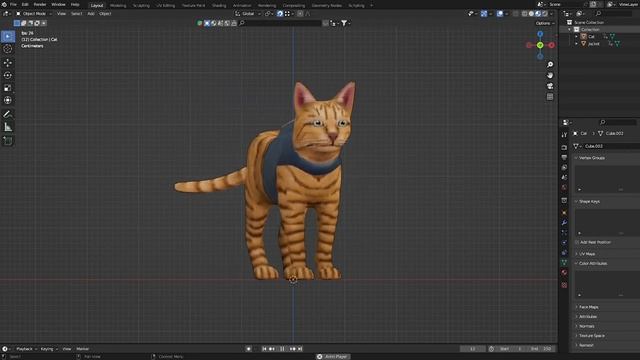Open the Modifiers wrench tab
The width and height of the screenshot is (640, 360).
(x=564, y=222)
